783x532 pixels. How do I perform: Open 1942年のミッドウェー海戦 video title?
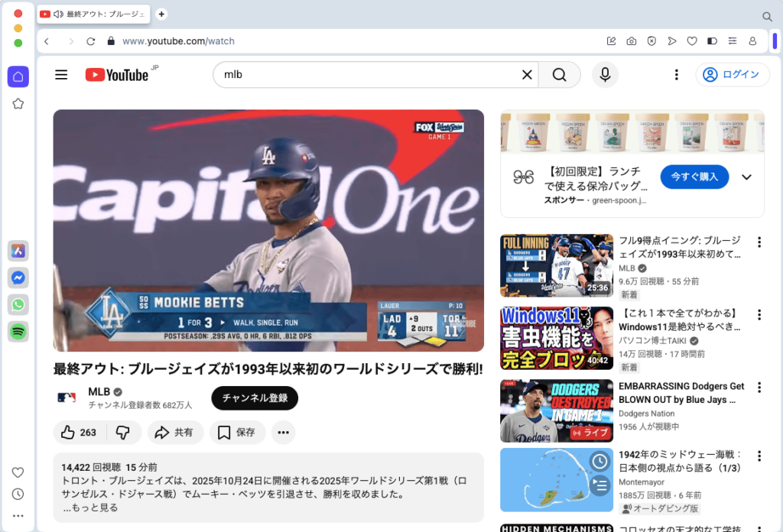(680, 461)
